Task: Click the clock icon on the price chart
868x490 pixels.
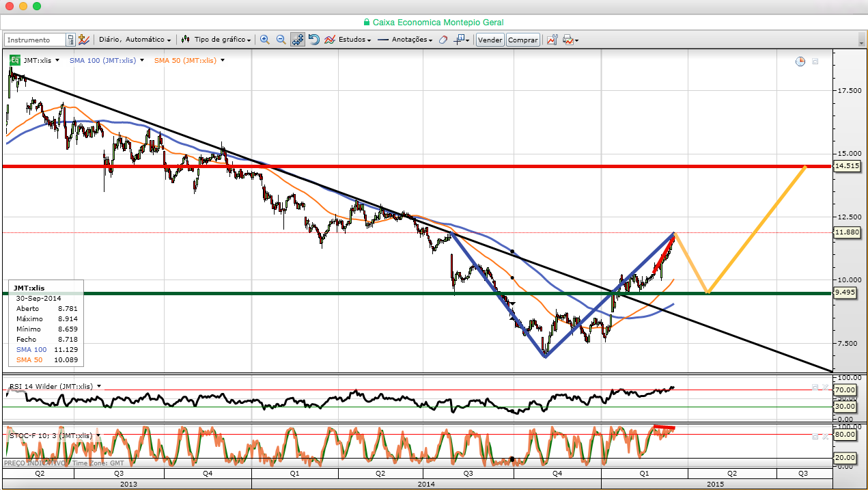Action: point(800,62)
